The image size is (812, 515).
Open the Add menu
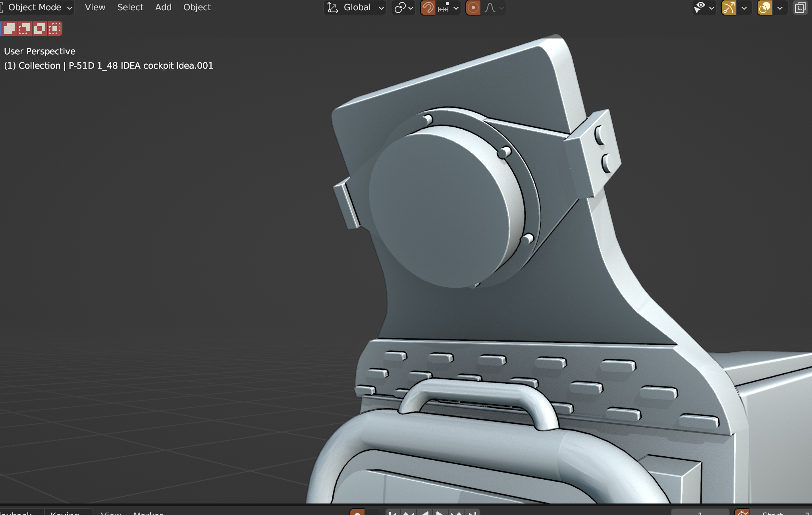(x=163, y=8)
